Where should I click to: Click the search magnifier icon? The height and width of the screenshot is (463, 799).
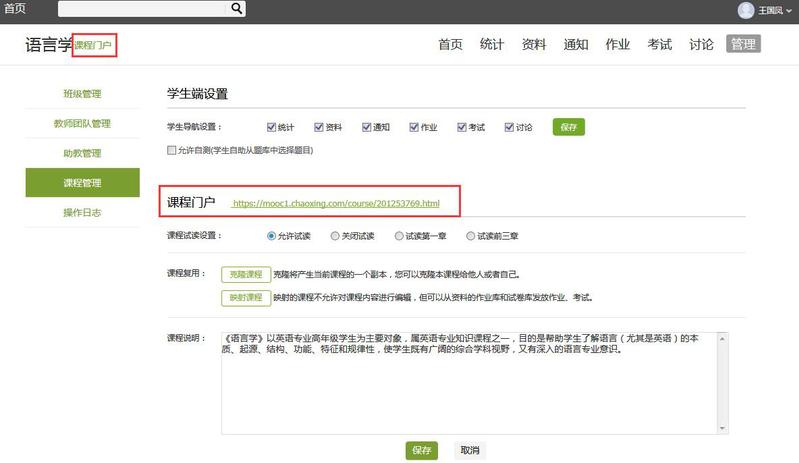pyautogui.click(x=236, y=8)
